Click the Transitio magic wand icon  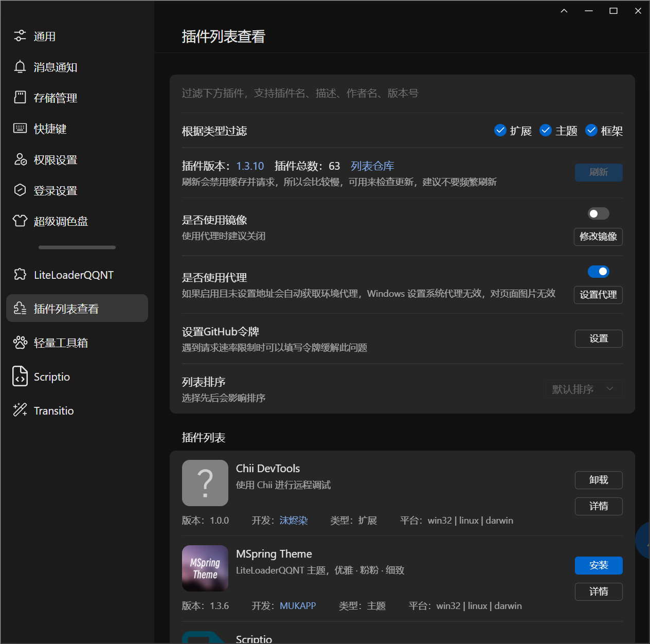point(20,410)
